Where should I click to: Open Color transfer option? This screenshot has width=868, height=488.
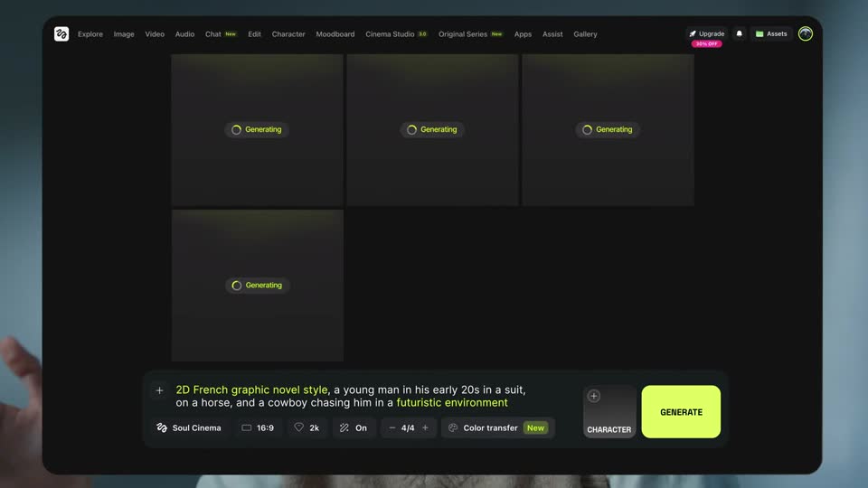(498, 427)
